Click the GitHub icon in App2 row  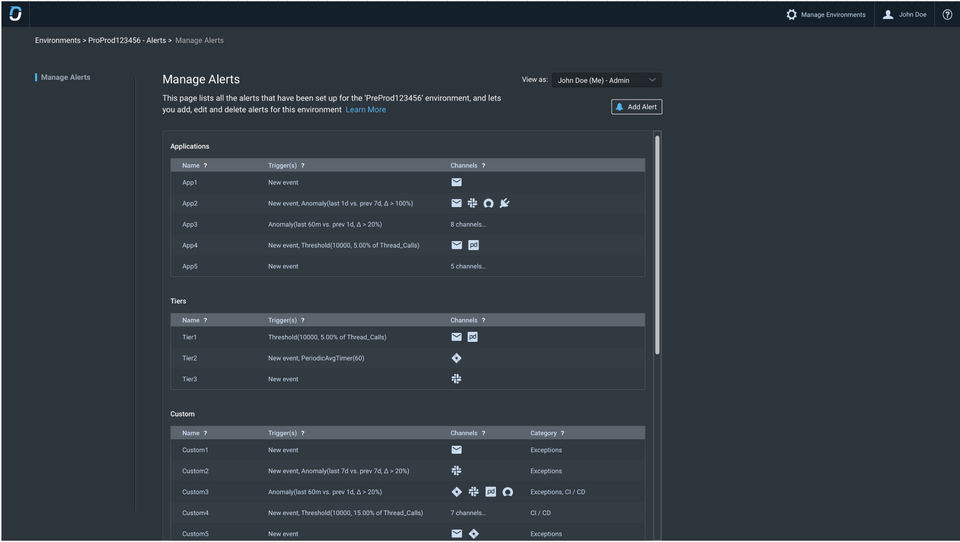tap(489, 203)
